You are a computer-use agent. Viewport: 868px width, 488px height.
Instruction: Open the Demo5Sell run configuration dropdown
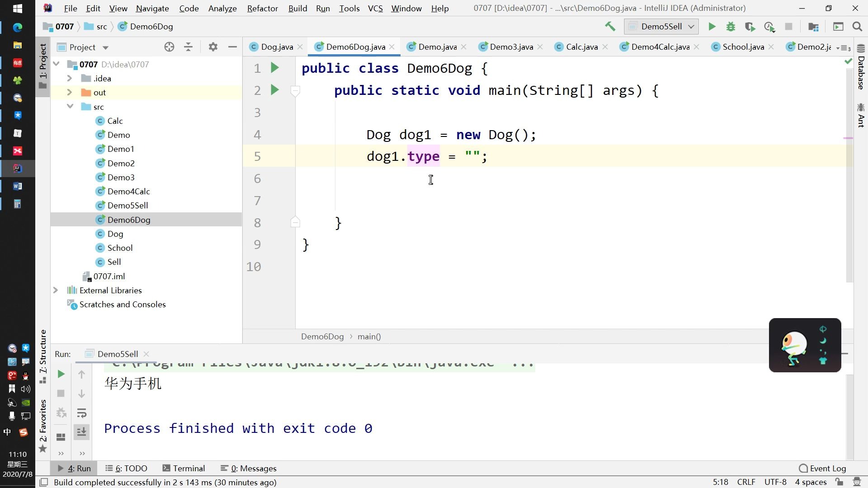(661, 27)
